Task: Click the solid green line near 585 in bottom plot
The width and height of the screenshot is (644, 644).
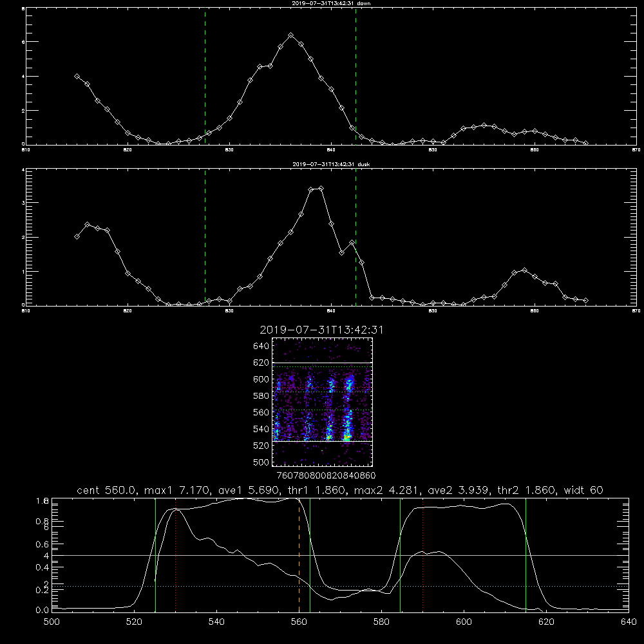Action: (x=400, y=555)
